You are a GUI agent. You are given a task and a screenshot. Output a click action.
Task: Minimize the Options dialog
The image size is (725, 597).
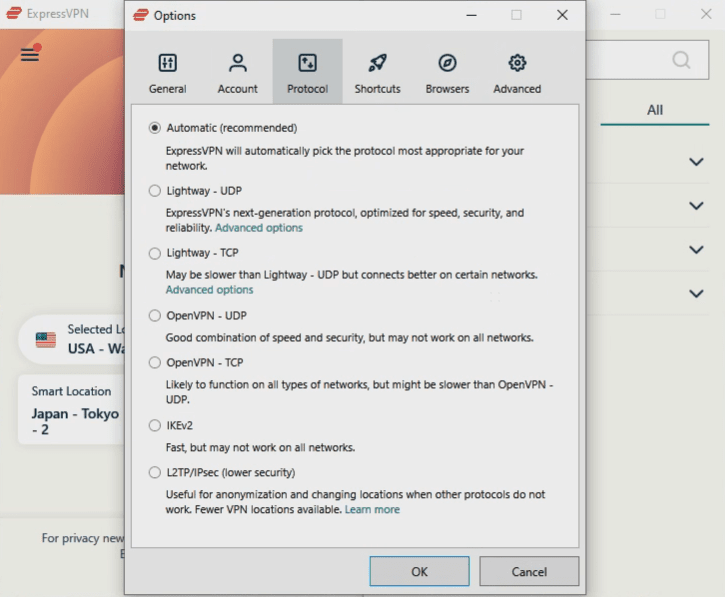click(x=471, y=15)
